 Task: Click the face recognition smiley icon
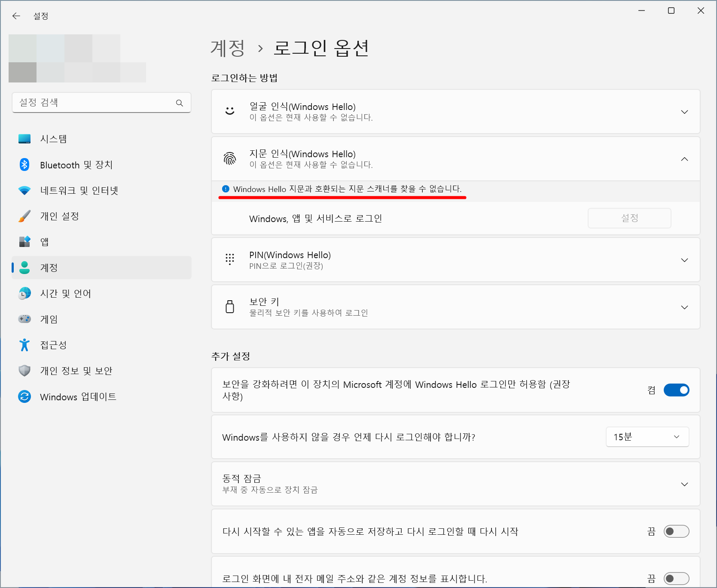coord(230,111)
